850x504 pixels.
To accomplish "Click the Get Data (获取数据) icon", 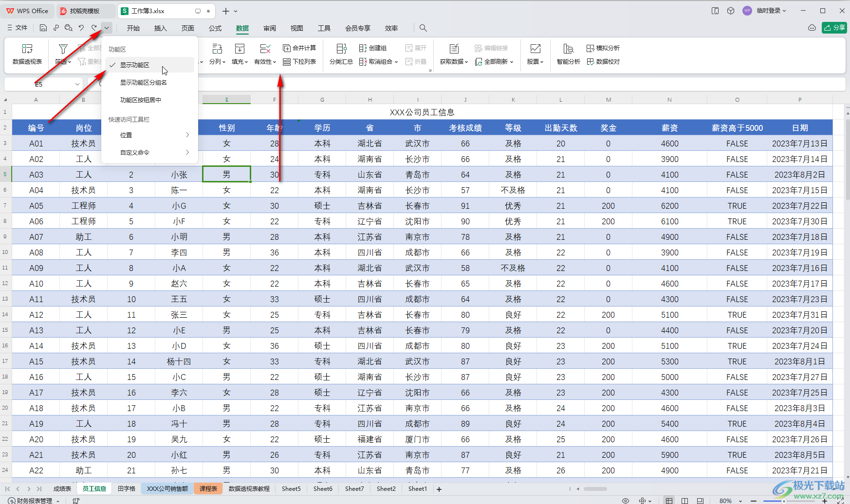I will (454, 49).
